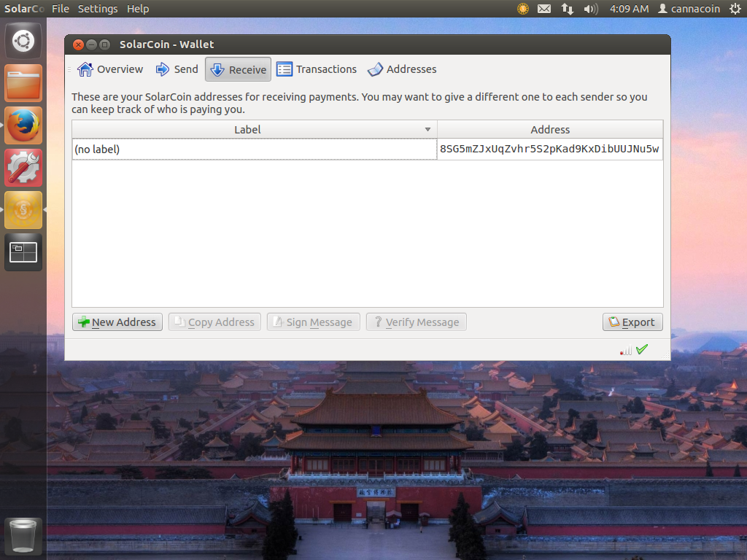
Task: Open the network arrows indicator
Action: pos(567,9)
